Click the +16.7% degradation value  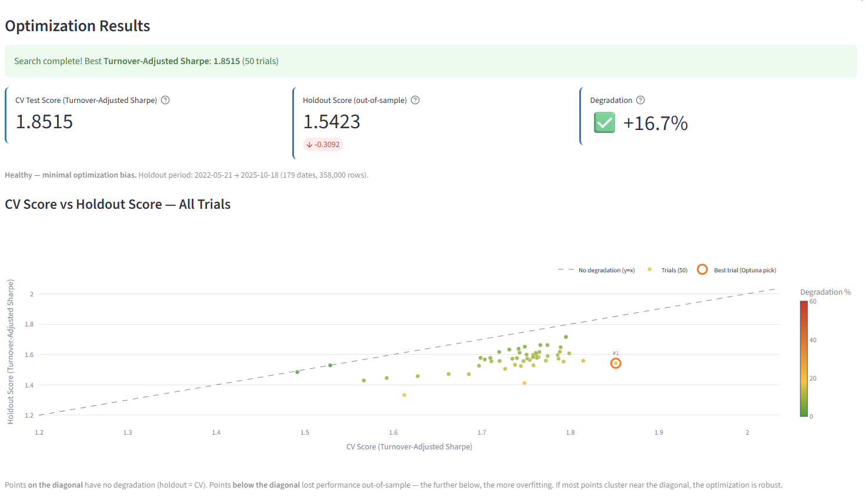pyautogui.click(x=655, y=124)
